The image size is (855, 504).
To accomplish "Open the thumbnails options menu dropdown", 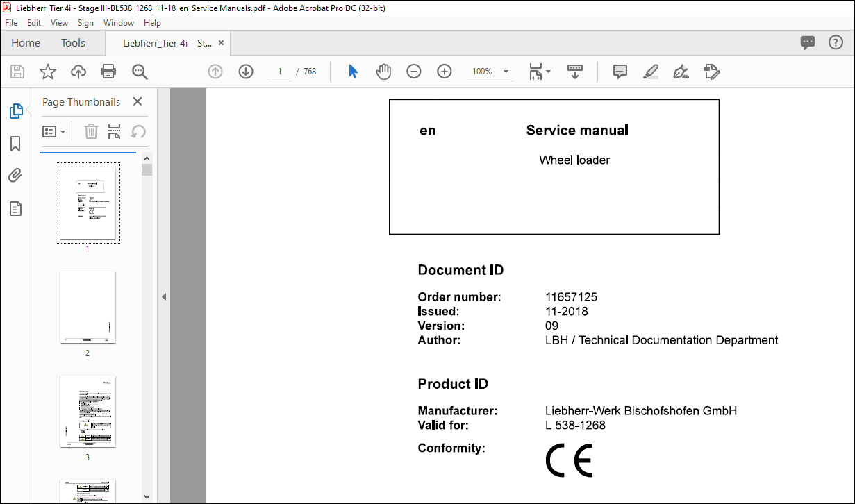I will [53, 131].
